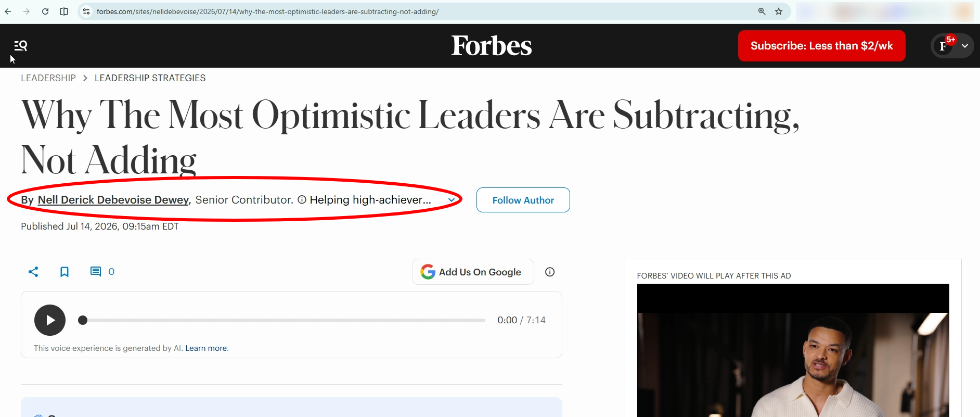This screenshot has width=980, height=417.
Task: Open the LEADERSHIP breadcrumb
Action: click(x=48, y=78)
